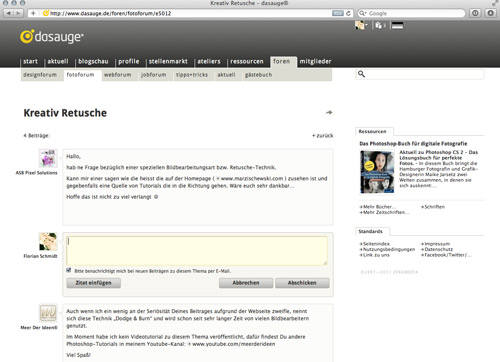The height and width of the screenshot is (362, 500).
Task: Click the ASB Pixel Solutions username
Action: tap(36, 173)
